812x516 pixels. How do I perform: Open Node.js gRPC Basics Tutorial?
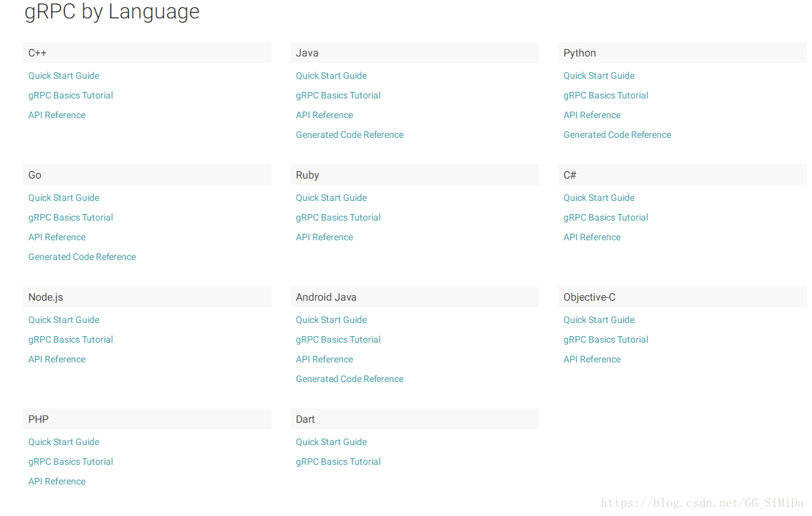click(71, 339)
